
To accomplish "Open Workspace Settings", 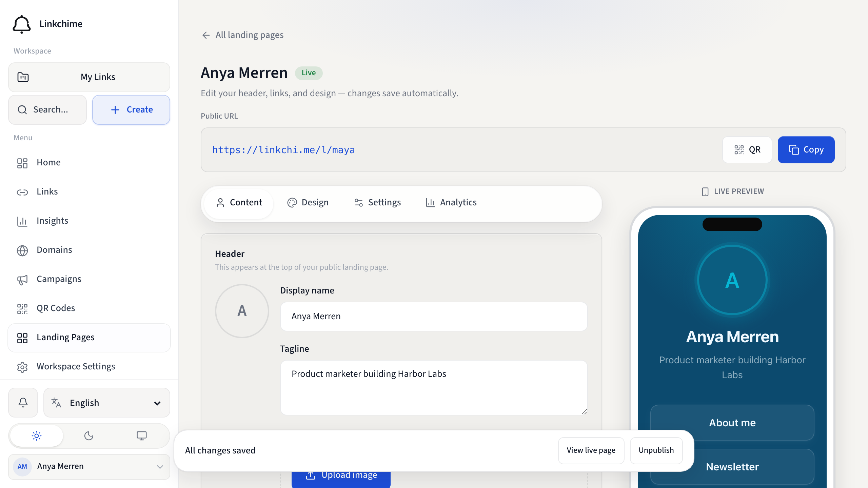I will click(x=89, y=367).
